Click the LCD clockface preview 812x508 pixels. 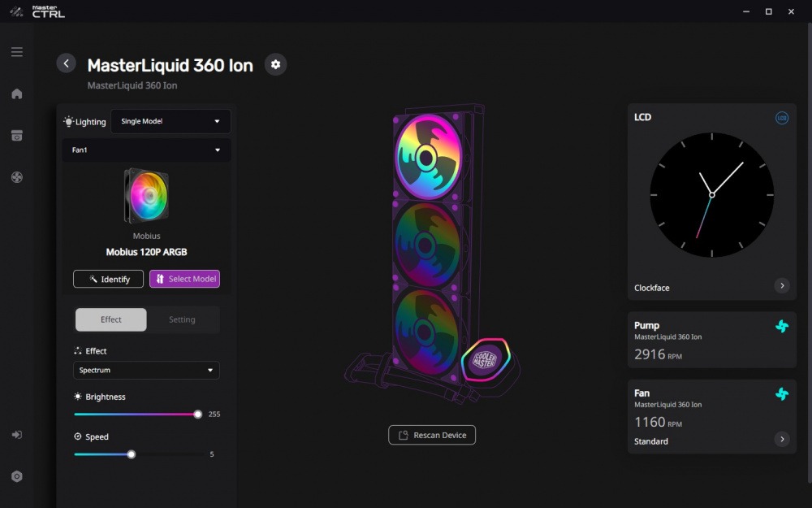712,195
